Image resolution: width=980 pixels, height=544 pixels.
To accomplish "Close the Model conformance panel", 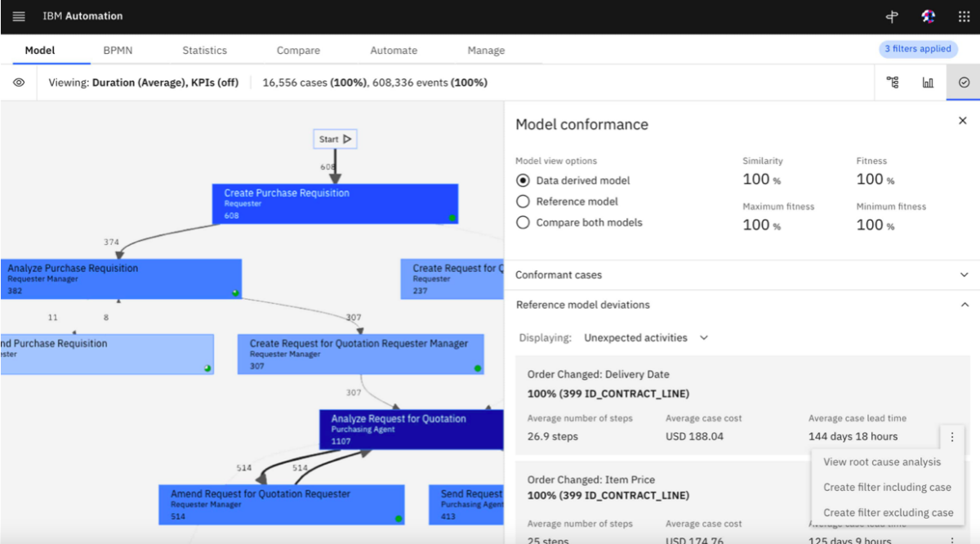I will 962,120.
